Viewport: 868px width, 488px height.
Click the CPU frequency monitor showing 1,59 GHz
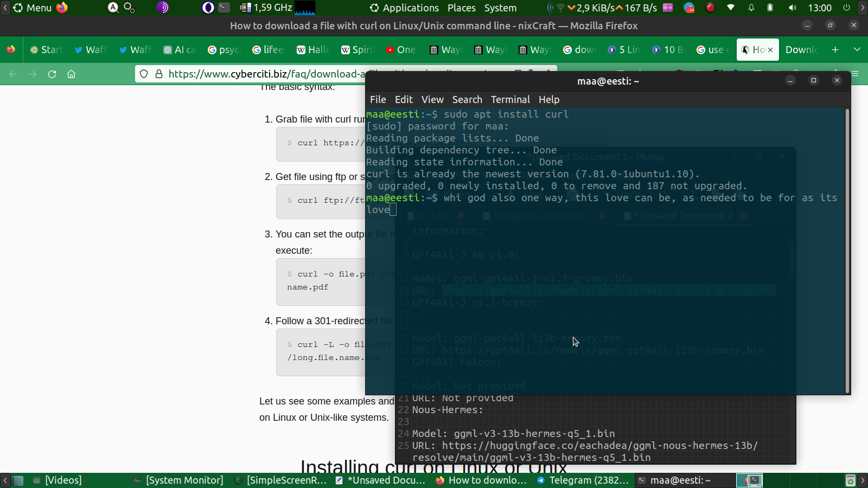266,8
